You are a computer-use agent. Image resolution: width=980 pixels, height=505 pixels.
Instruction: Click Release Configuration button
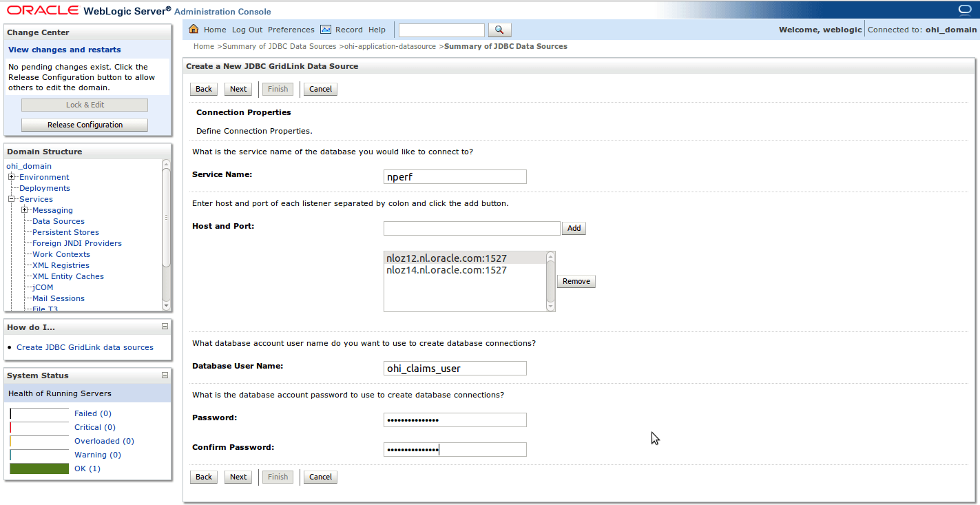click(85, 125)
